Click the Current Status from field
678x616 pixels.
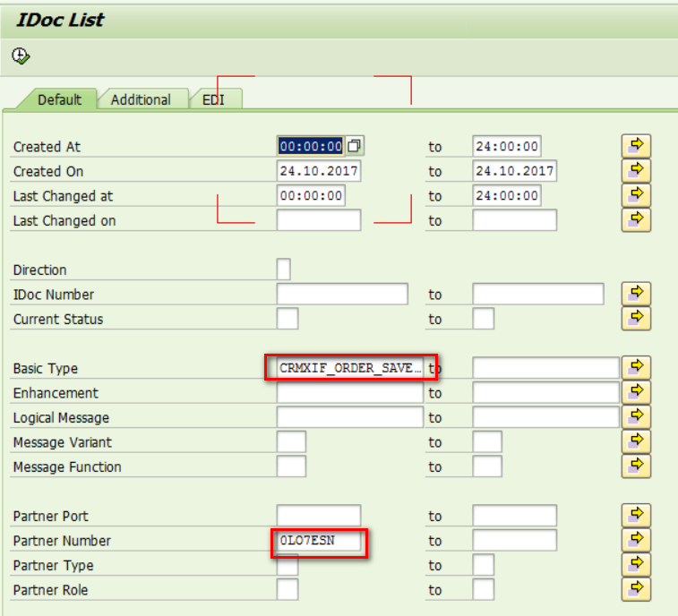(288, 319)
